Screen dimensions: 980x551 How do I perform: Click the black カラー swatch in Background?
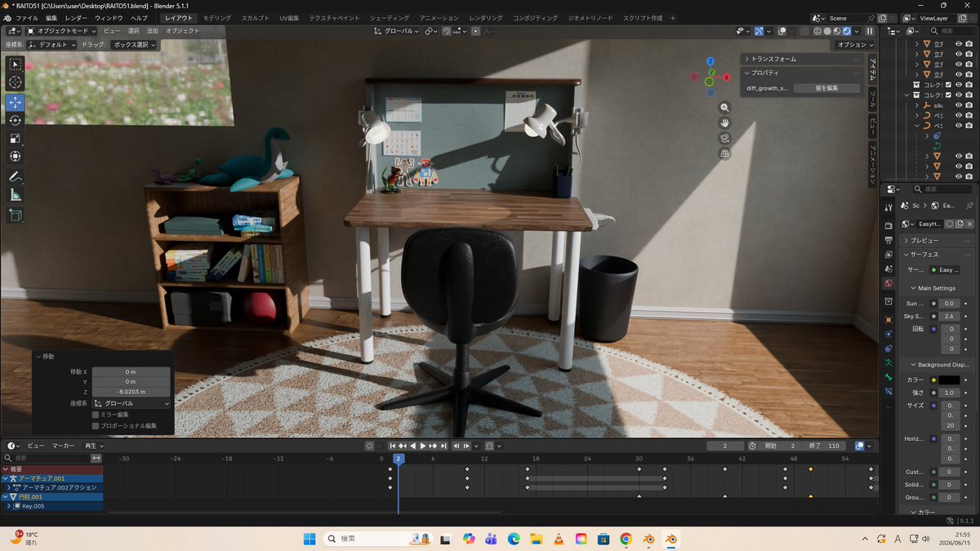click(949, 380)
